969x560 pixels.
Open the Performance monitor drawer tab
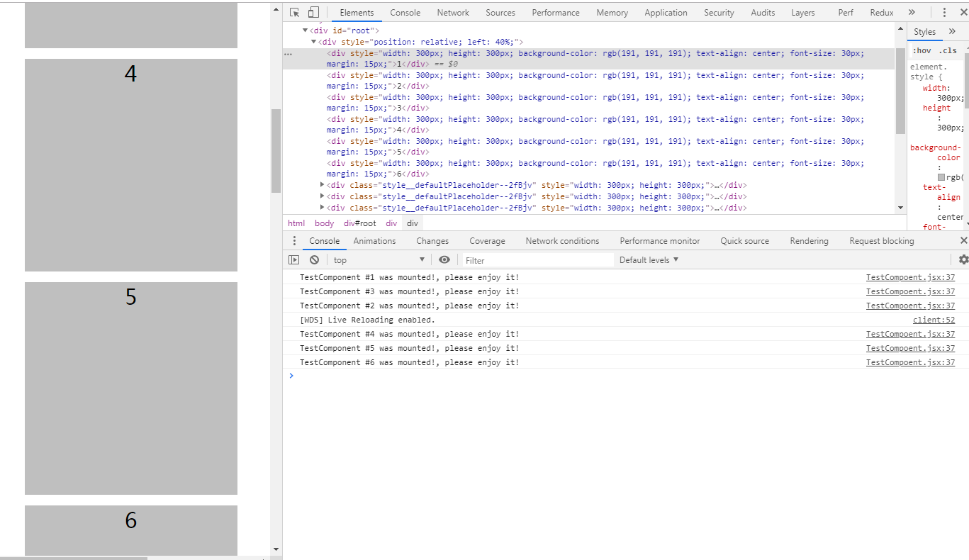[660, 241]
